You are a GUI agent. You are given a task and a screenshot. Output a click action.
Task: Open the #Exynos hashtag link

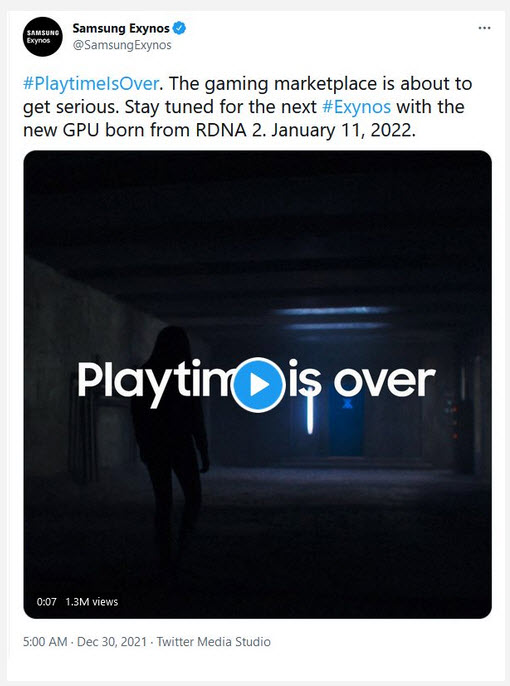pos(356,107)
